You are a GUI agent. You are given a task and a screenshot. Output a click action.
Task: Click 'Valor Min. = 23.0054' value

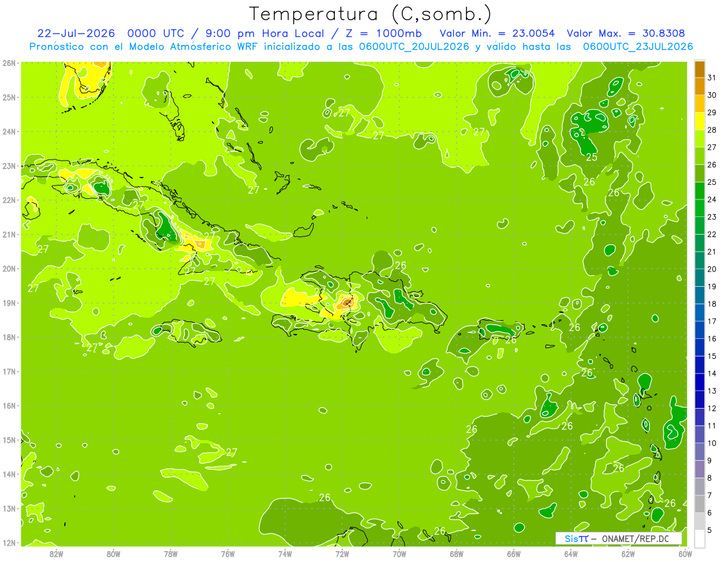(x=497, y=33)
